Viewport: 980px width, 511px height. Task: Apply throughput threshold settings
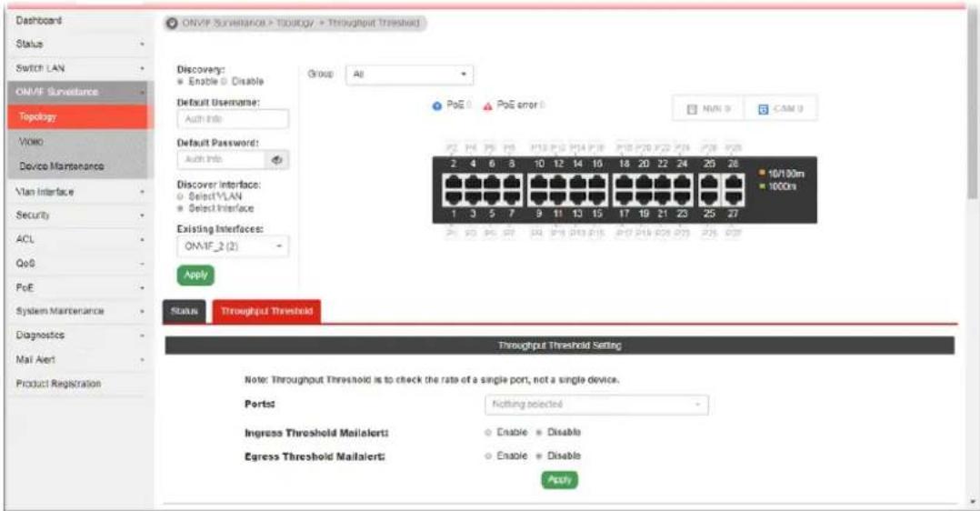tap(559, 480)
